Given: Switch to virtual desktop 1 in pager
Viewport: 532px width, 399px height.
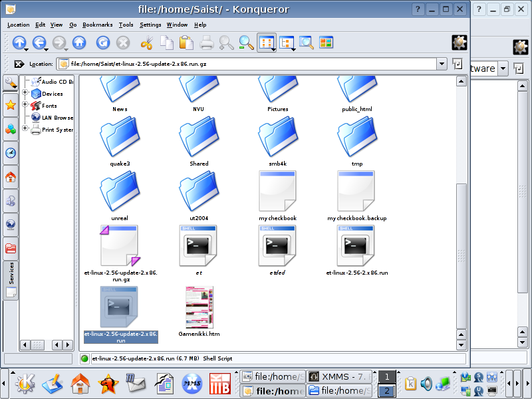Looking at the screenshot, I should (386, 377).
